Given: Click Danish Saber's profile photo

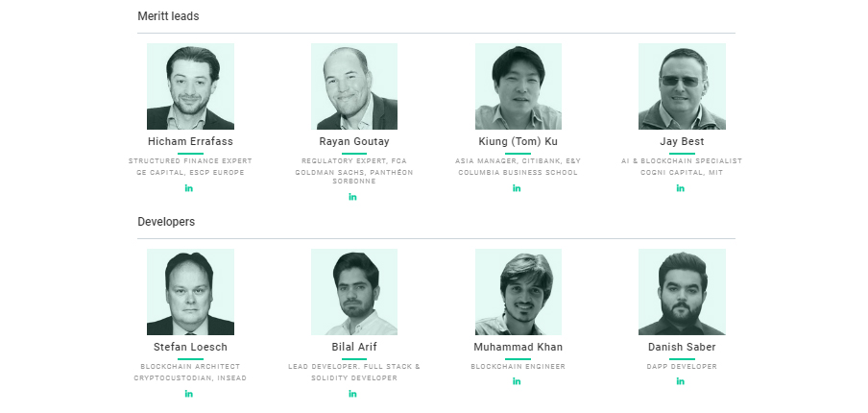Looking at the screenshot, I should 682,292.
